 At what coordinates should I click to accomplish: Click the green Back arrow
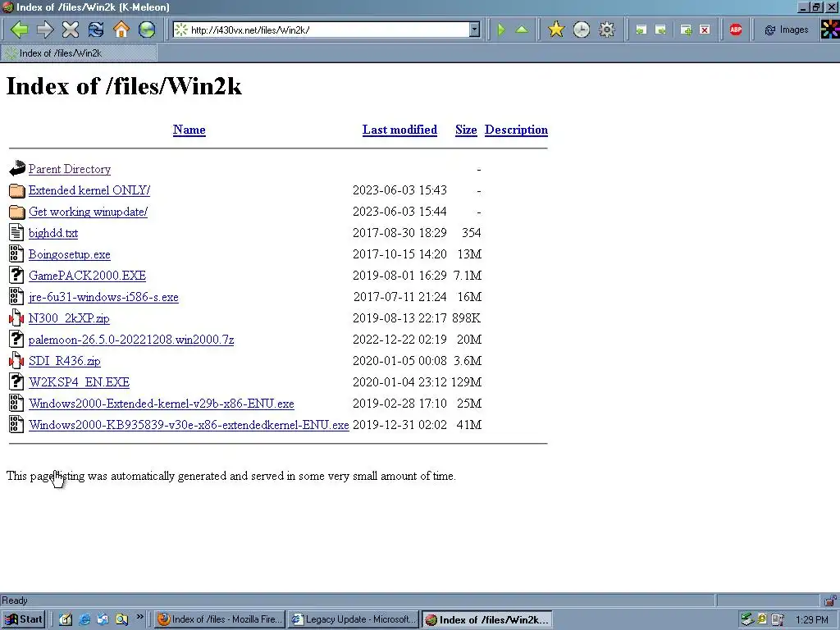click(x=20, y=30)
